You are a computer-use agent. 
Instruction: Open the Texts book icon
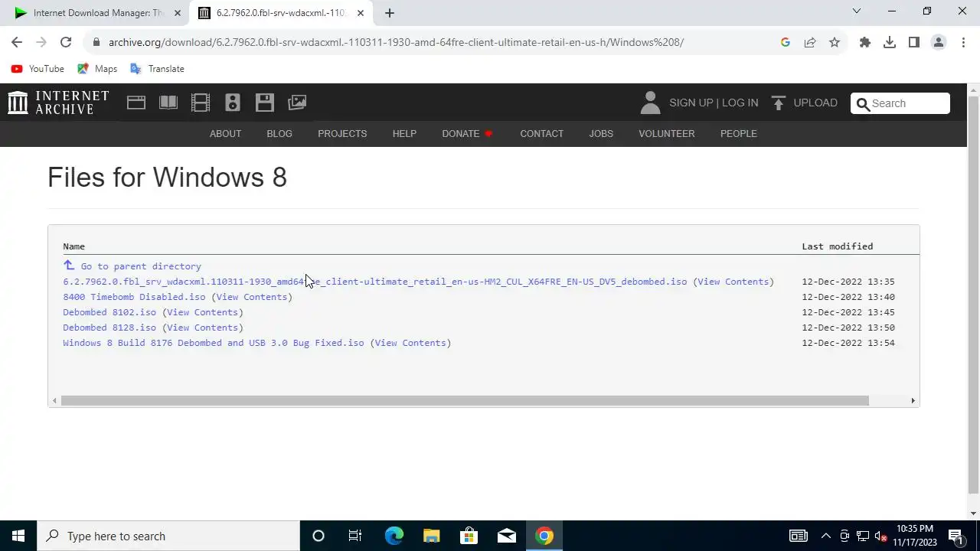(x=168, y=103)
